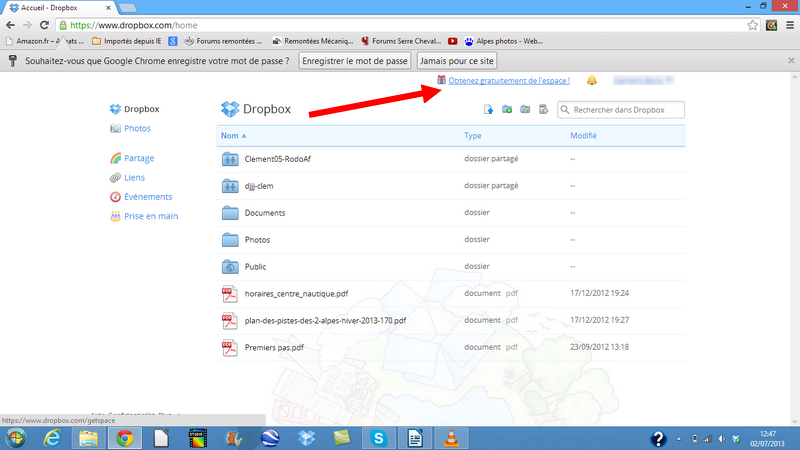Launch VLC from the taskbar
The width and height of the screenshot is (800, 450).
(451, 438)
